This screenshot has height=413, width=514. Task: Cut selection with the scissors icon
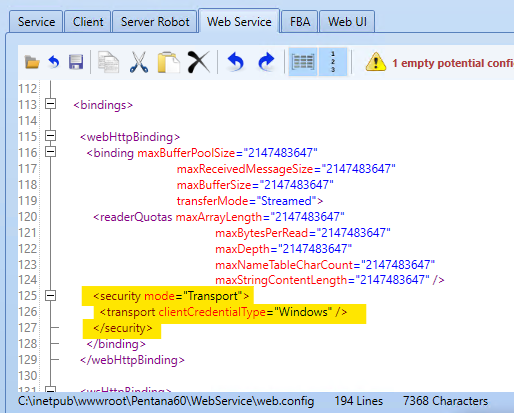[139, 62]
